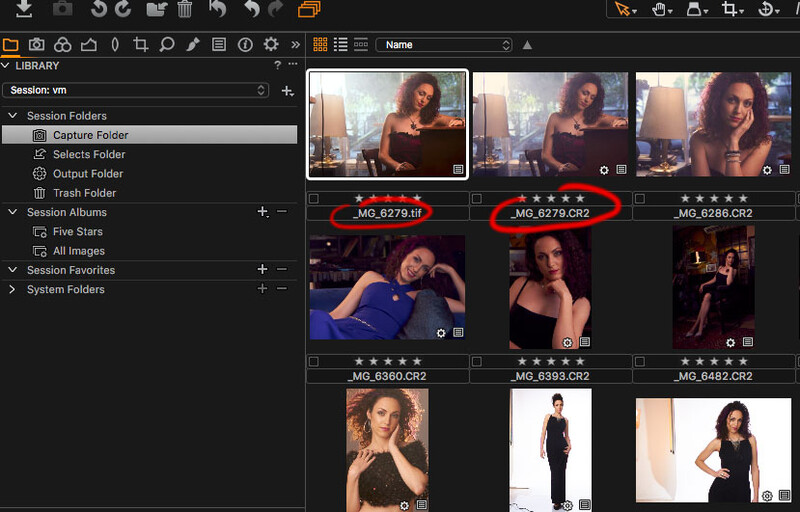This screenshot has width=800, height=512.
Task: Click the Redo arrow in toolbar
Action: pos(276,9)
